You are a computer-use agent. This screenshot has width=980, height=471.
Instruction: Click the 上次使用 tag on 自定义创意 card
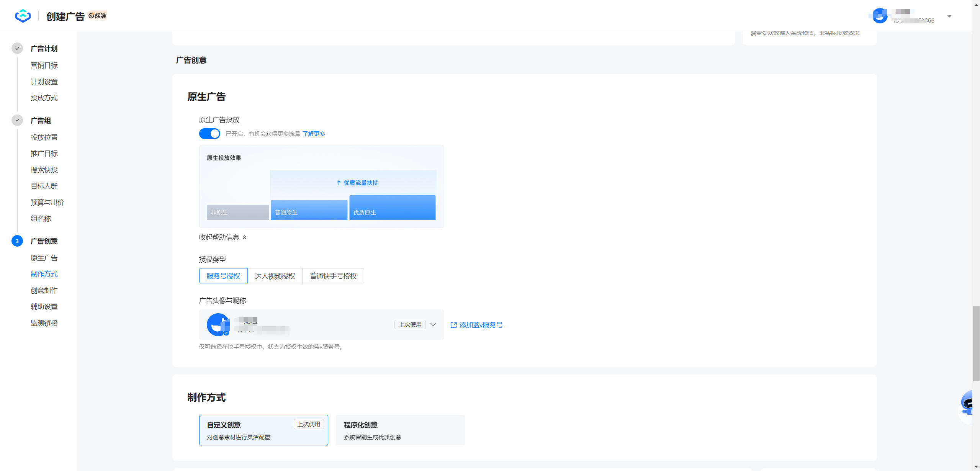309,424
